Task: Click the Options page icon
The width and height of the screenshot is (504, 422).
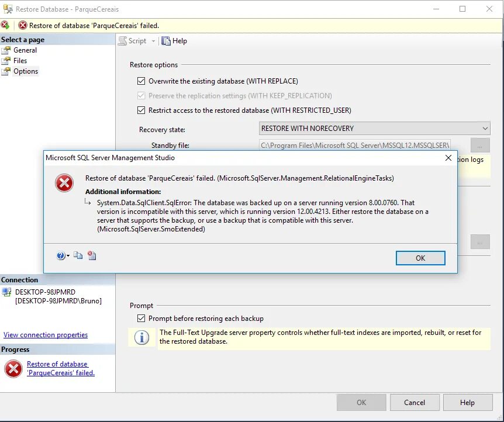Action: click(x=6, y=71)
